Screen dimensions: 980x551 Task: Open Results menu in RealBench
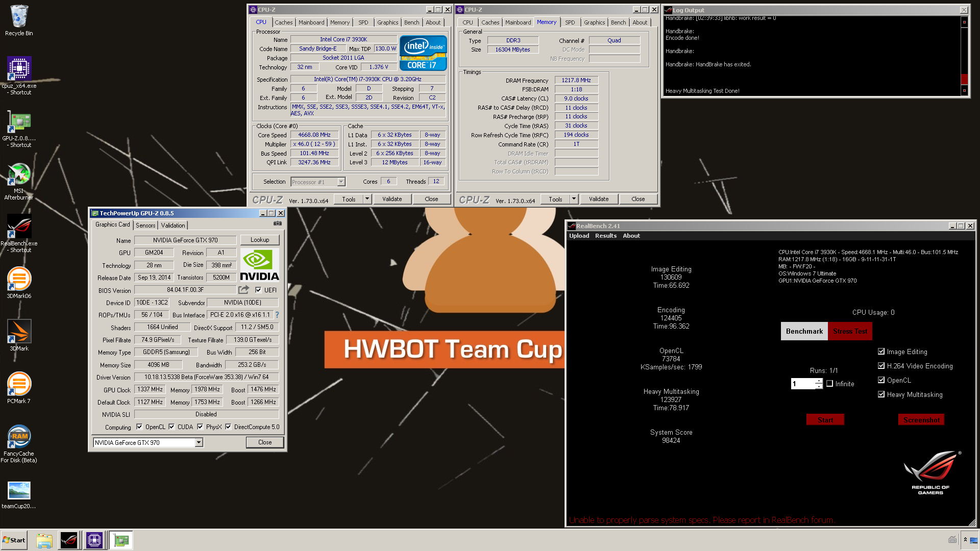(x=605, y=236)
